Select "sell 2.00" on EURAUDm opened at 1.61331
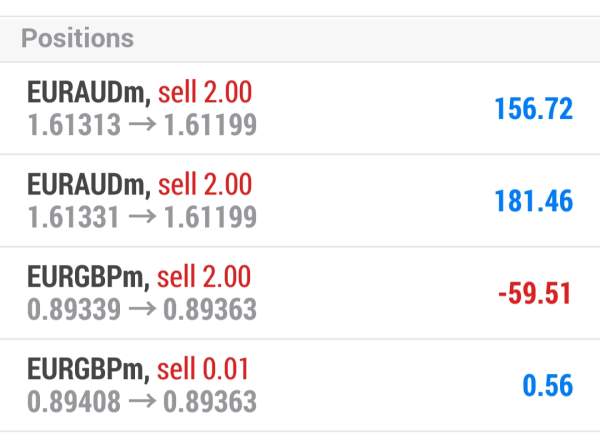The image size is (600, 448). point(205,185)
